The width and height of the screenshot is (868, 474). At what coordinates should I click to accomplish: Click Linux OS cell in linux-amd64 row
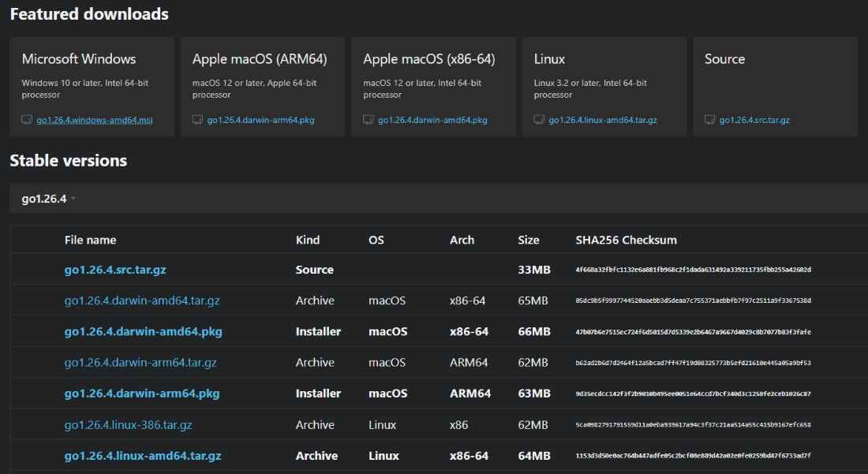click(383, 456)
